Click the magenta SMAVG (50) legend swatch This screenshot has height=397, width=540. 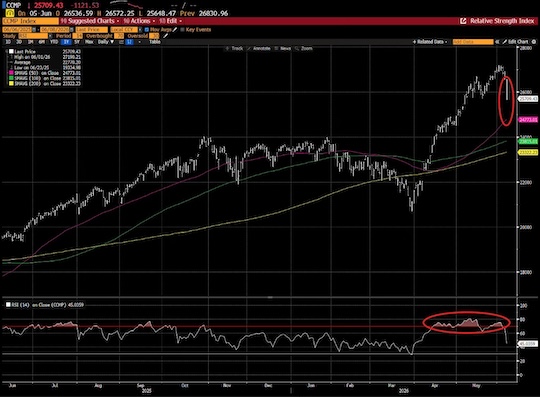pos(11,73)
